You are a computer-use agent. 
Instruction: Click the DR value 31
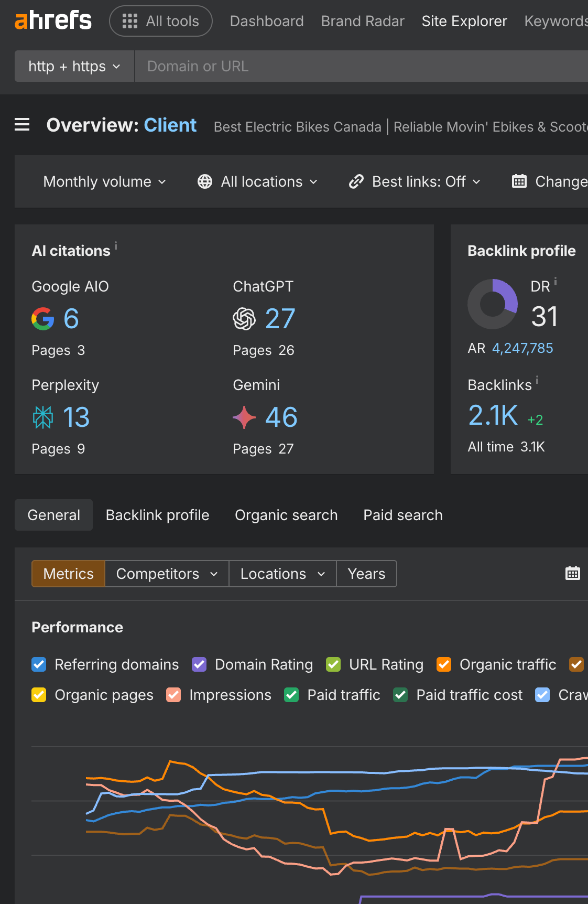(x=545, y=316)
